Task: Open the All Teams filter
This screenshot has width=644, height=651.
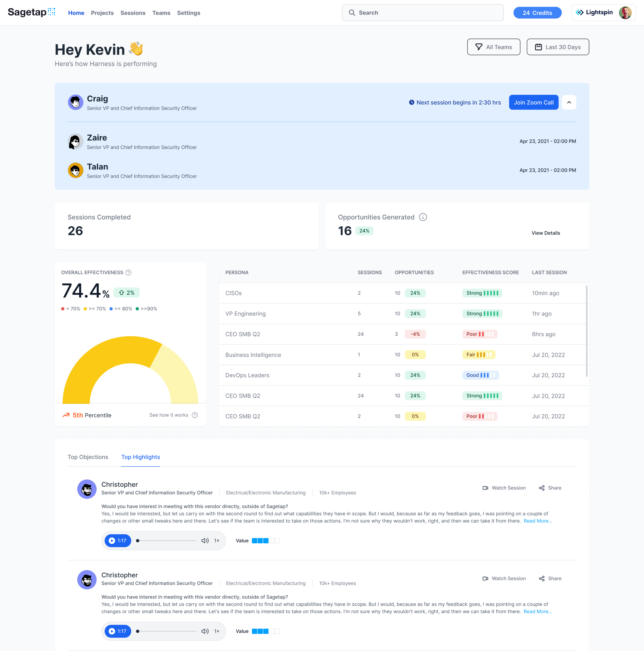Action: (493, 47)
